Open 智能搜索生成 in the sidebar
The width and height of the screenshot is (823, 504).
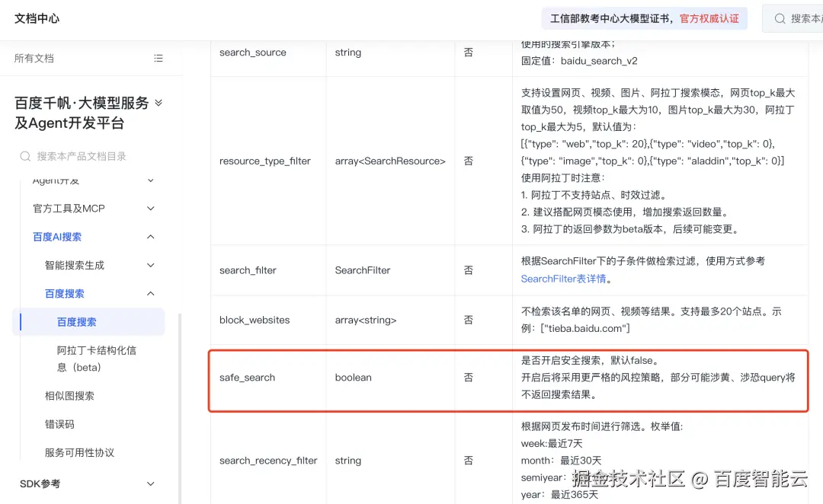(x=75, y=266)
